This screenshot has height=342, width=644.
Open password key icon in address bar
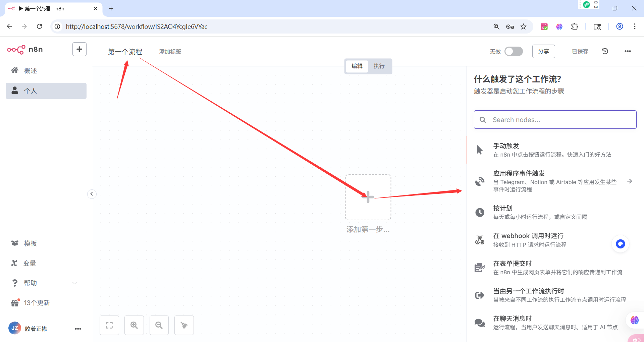click(510, 26)
